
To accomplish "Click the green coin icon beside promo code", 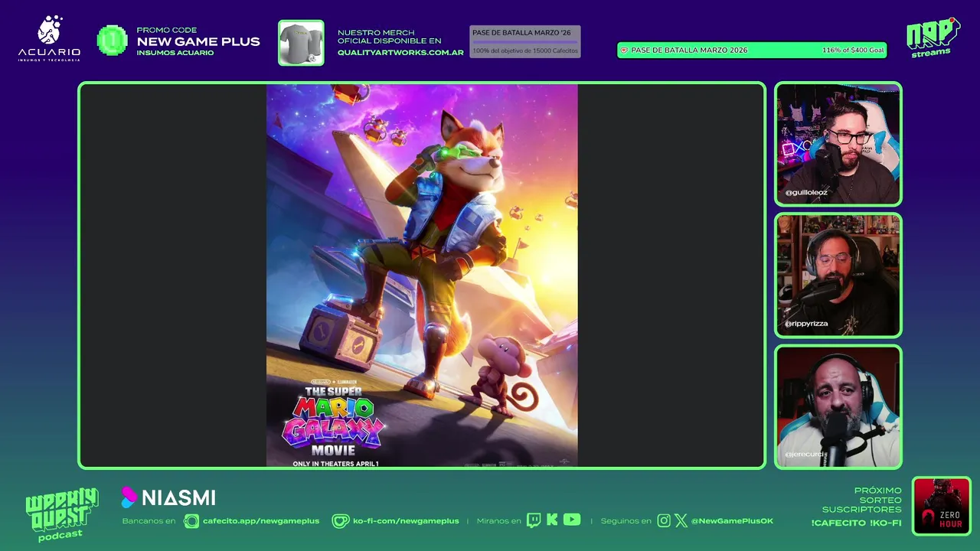I will [113, 41].
